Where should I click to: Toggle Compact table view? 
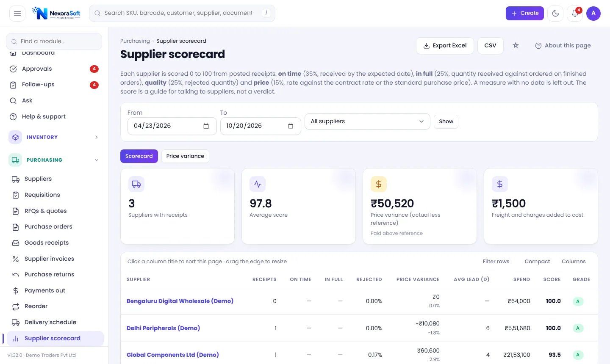[537, 262]
